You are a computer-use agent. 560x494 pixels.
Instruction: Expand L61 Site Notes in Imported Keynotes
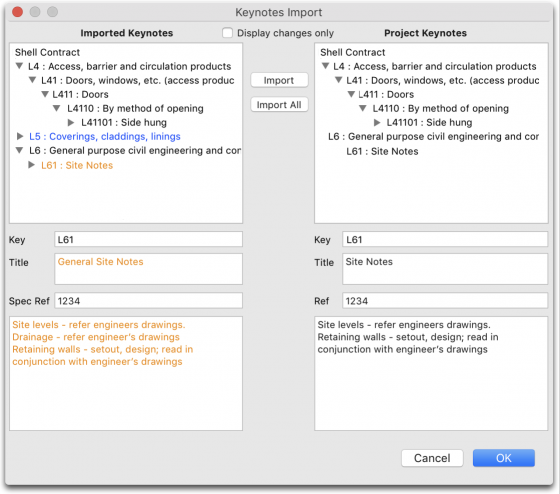[x=32, y=165]
